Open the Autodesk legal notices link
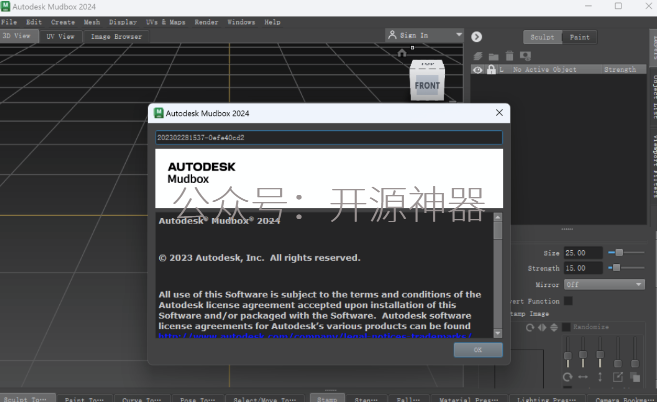Viewport: 657px width, 402px height. click(315, 335)
